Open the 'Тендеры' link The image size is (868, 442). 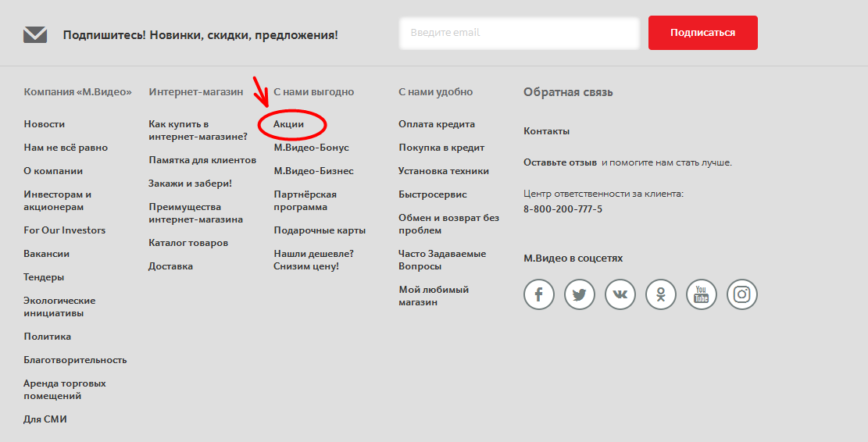[x=44, y=277]
